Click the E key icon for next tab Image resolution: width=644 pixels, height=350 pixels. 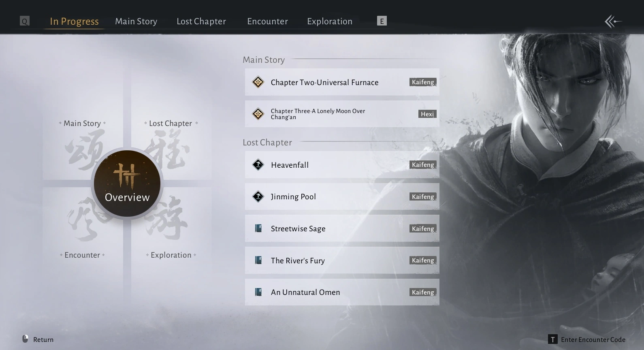(382, 21)
